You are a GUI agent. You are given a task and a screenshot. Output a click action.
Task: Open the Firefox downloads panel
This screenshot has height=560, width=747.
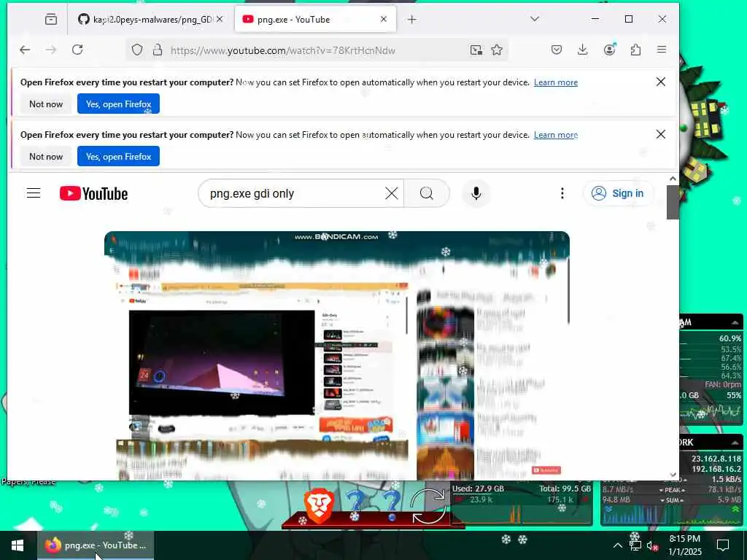582,50
